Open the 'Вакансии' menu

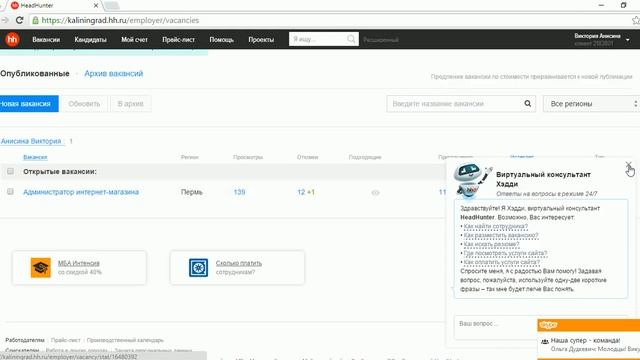46,40
